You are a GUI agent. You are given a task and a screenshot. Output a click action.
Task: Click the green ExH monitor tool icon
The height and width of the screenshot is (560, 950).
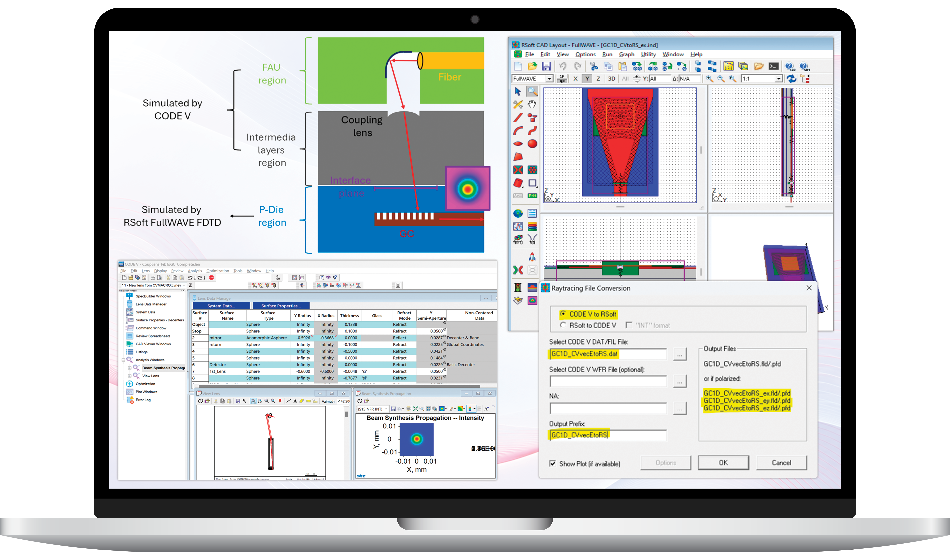click(532, 196)
